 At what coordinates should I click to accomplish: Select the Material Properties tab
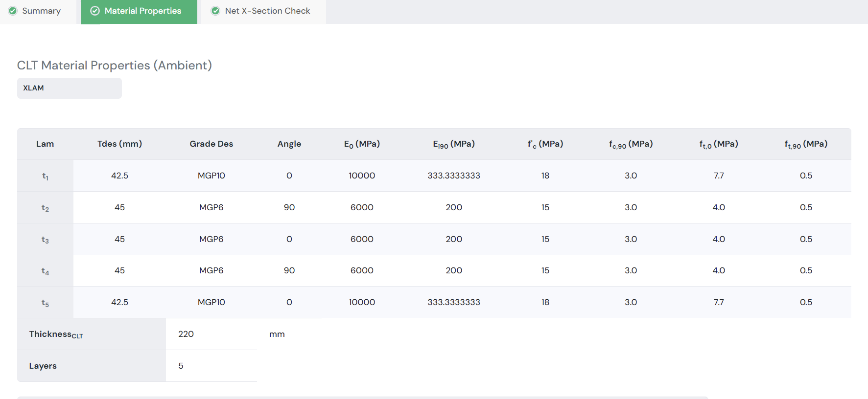[142, 11]
